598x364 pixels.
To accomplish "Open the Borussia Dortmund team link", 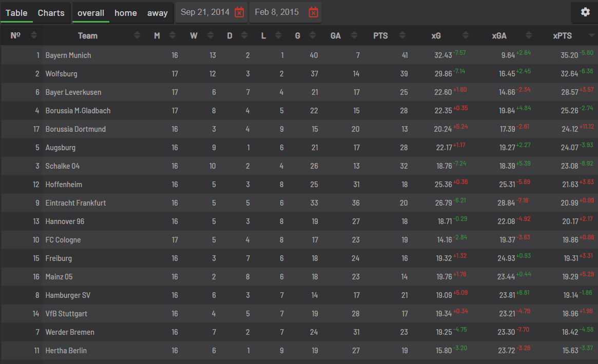I will (75, 129).
